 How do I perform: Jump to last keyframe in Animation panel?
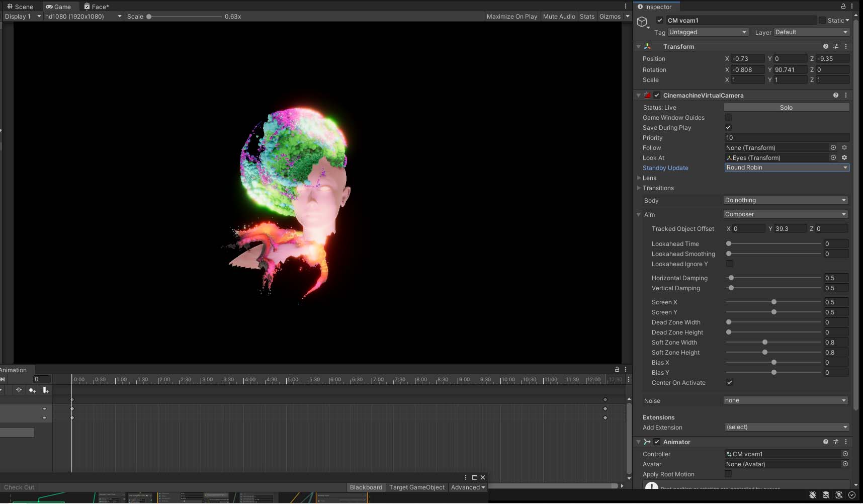pos(3,379)
